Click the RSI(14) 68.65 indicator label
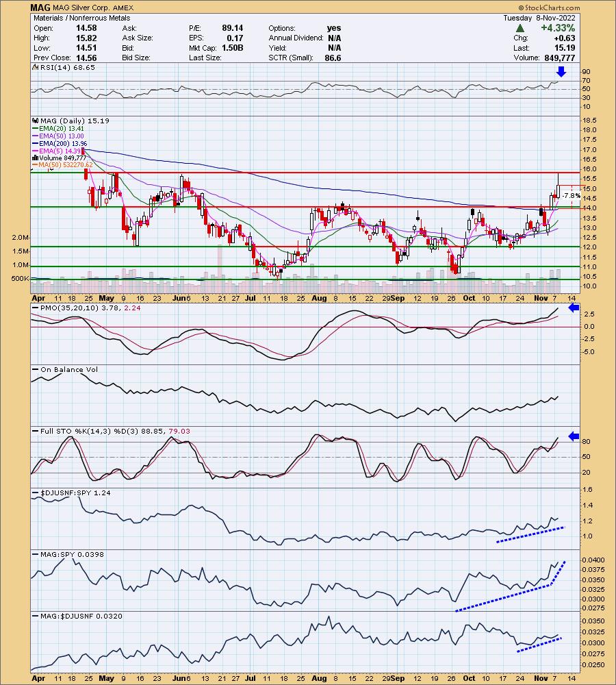The image size is (616, 685). tap(67, 68)
